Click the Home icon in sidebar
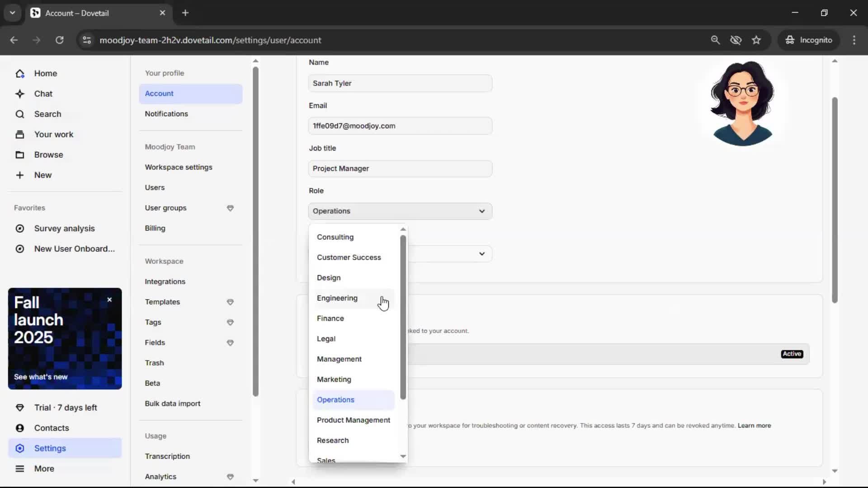 (x=20, y=74)
